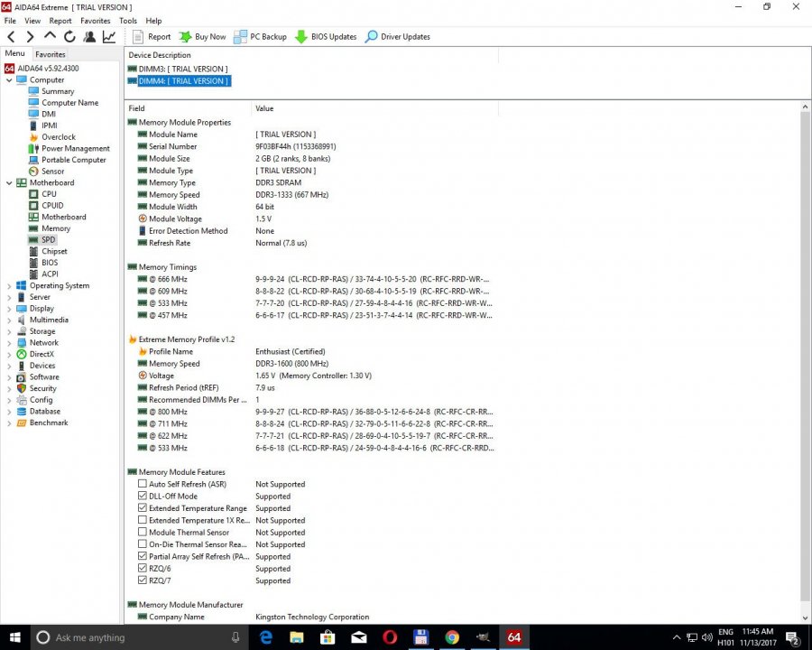Toggle Extended Temperature Range checkbox
Viewport: 812px width, 650px height.
[x=143, y=508]
